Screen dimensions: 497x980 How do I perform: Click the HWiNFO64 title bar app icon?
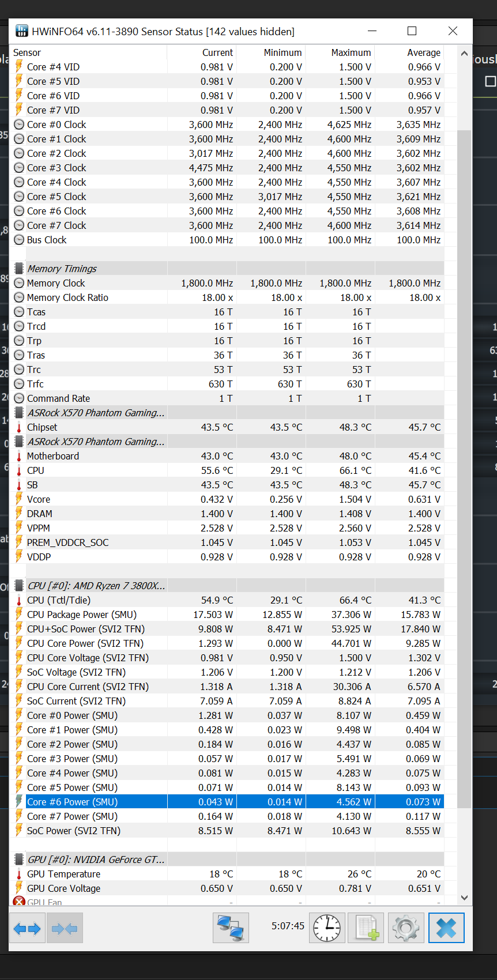pos(21,31)
